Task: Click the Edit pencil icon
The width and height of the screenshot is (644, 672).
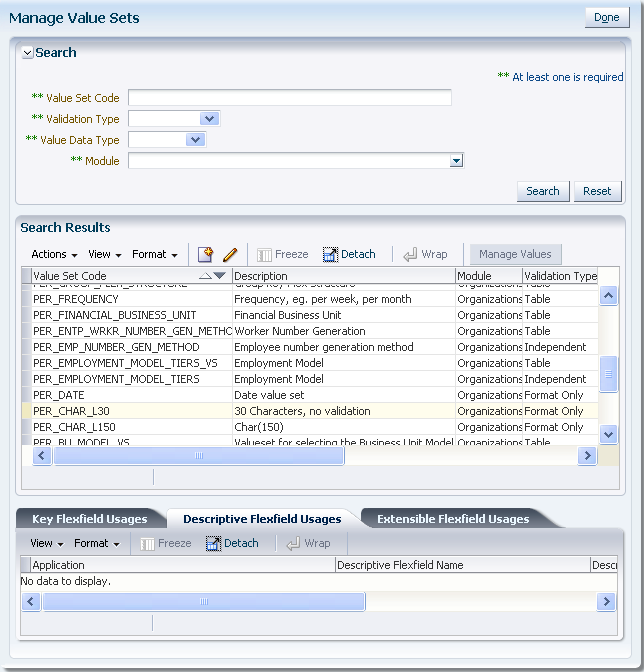Action: click(x=230, y=254)
